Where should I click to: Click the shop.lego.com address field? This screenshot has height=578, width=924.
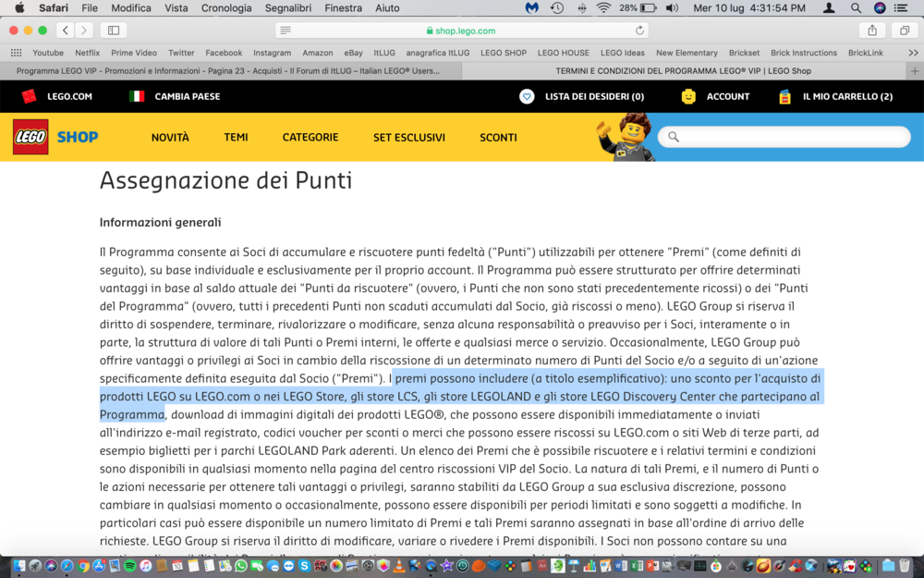click(462, 31)
